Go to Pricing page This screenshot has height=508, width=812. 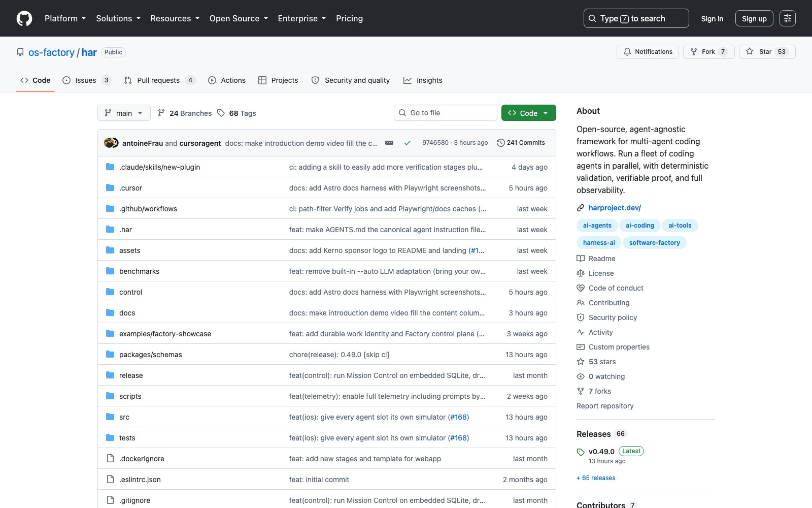click(x=349, y=18)
